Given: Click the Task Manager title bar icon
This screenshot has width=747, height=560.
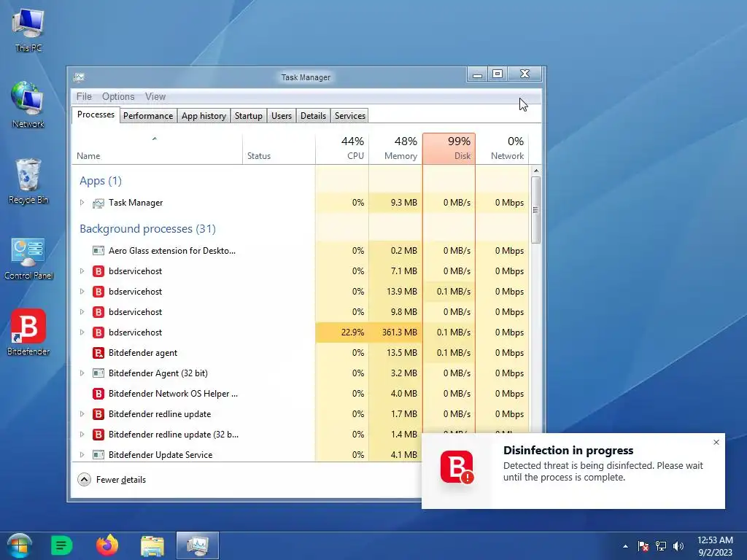Looking at the screenshot, I should tap(79, 77).
